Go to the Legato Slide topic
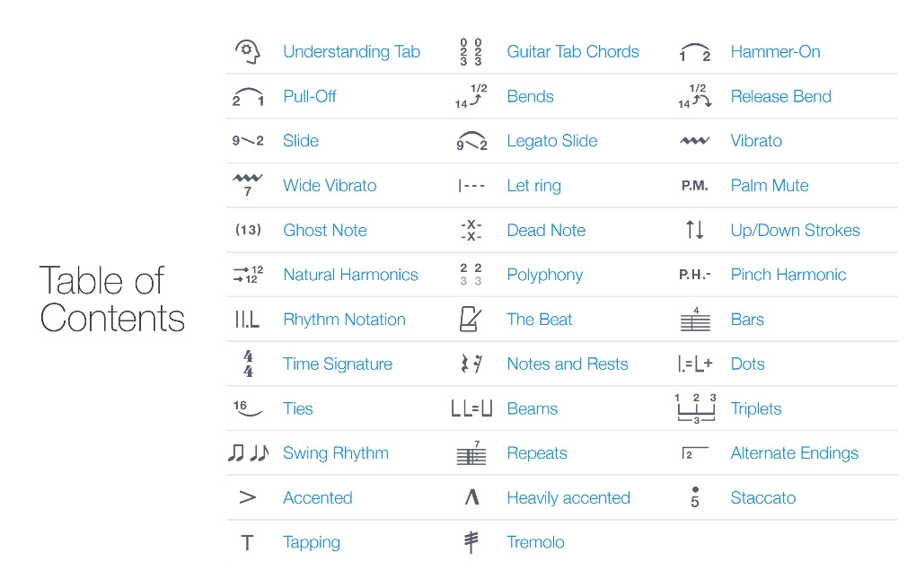The height and width of the screenshot is (588, 916). click(x=552, y=141)
